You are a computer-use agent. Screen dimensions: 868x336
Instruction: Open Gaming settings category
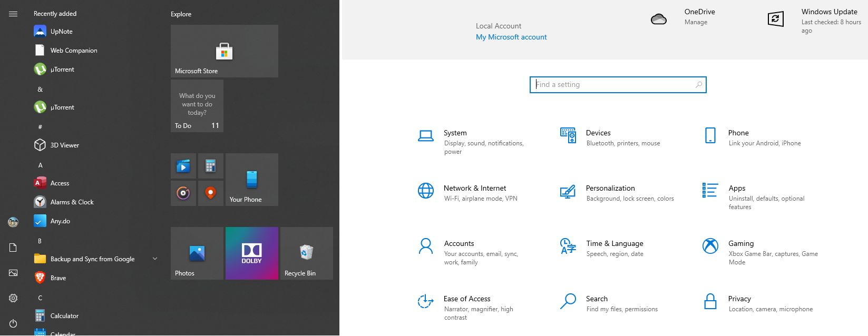point(760,252)
